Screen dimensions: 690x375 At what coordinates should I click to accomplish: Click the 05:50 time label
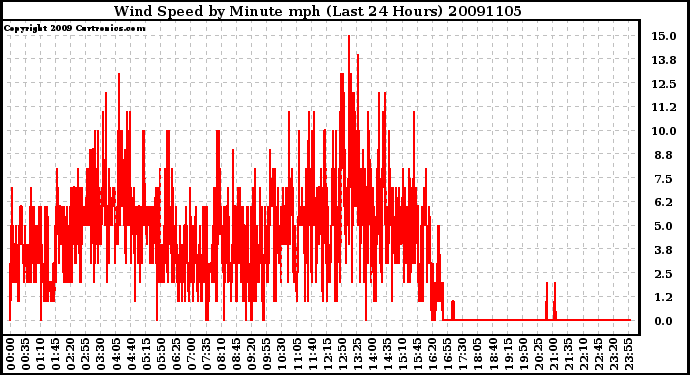click(161, 354)
